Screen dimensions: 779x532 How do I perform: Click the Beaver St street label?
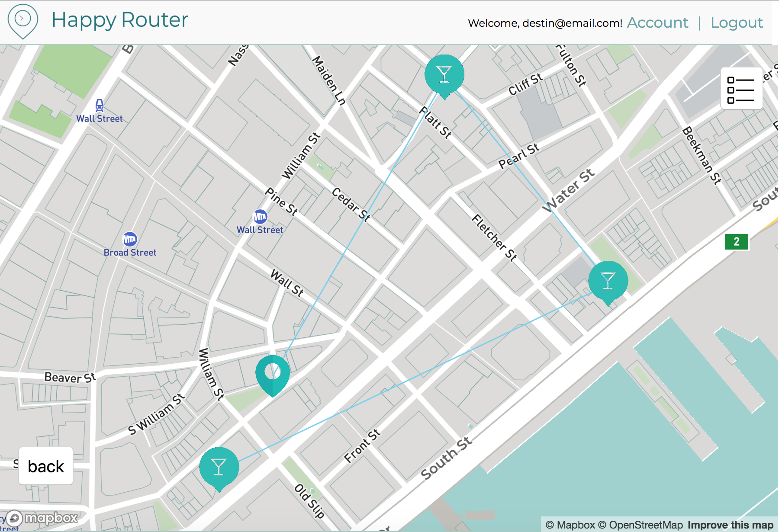[x=70, y=377]
